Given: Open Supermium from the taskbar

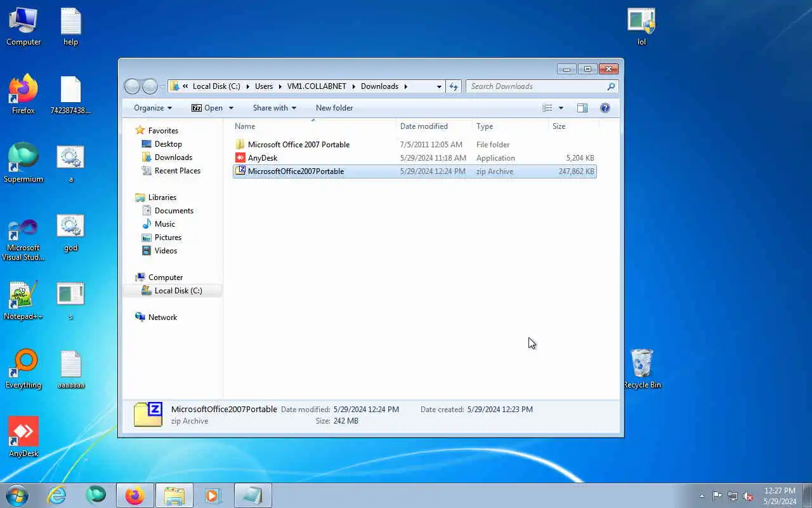Looking at the screenshot, I should [x=96, y=495].
